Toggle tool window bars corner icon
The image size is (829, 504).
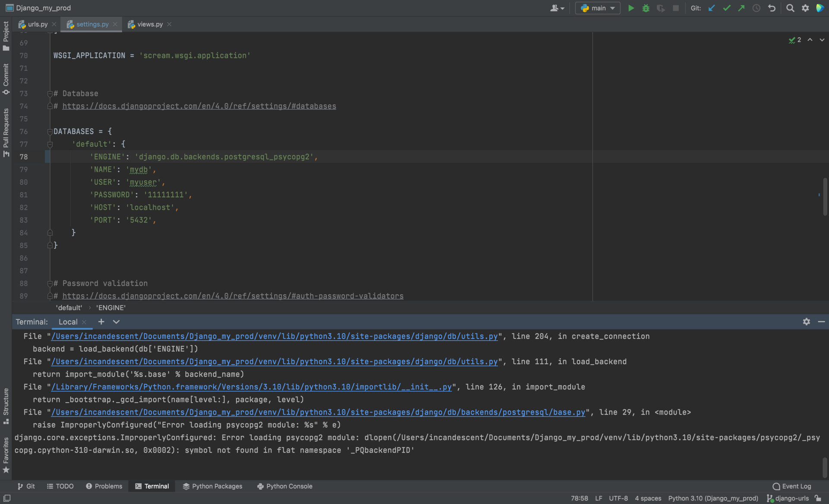click(x=6, y=498)
